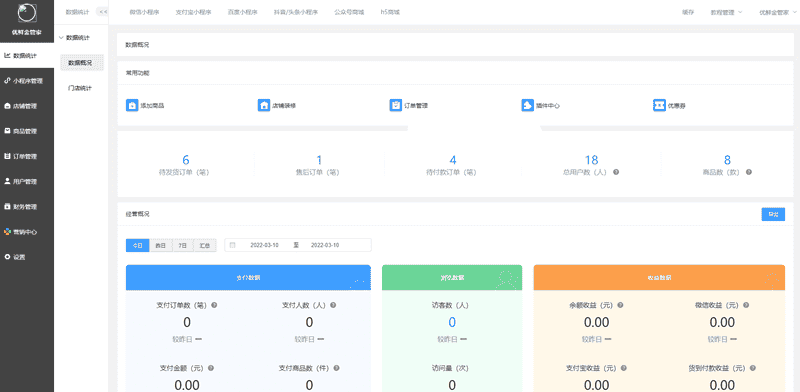Click the 添加商品 shortcut icon
800x392 pixels.
[x=132, y=106]
